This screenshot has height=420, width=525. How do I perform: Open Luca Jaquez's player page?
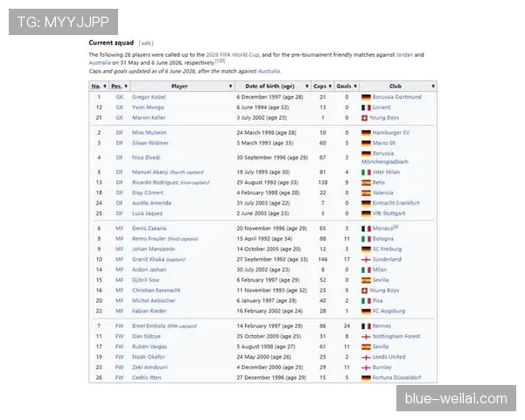(x=147, y=213)
